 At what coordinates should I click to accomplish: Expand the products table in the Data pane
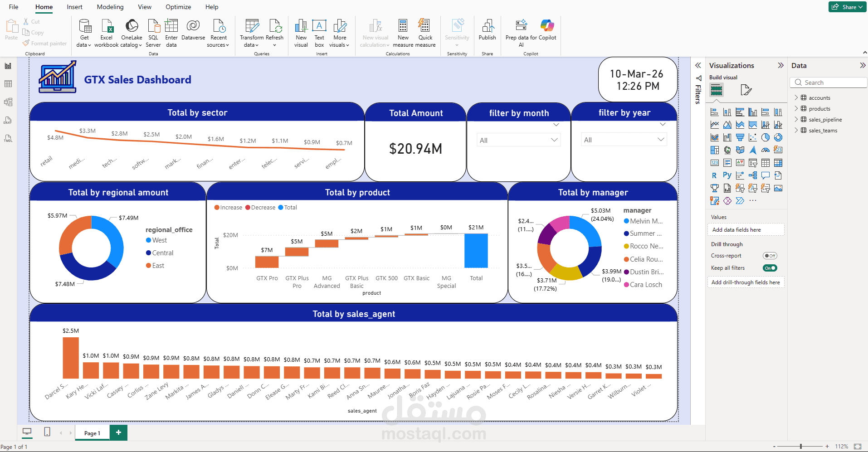796,108
